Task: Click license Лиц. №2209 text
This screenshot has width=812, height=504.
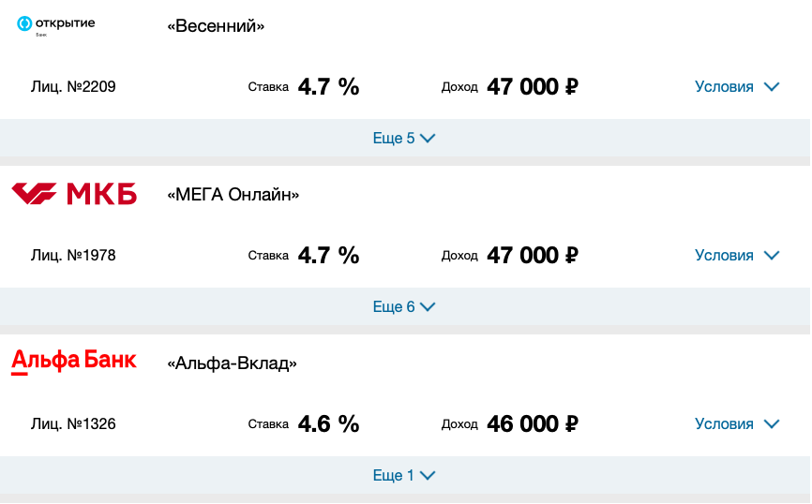Action: [73, 86]
